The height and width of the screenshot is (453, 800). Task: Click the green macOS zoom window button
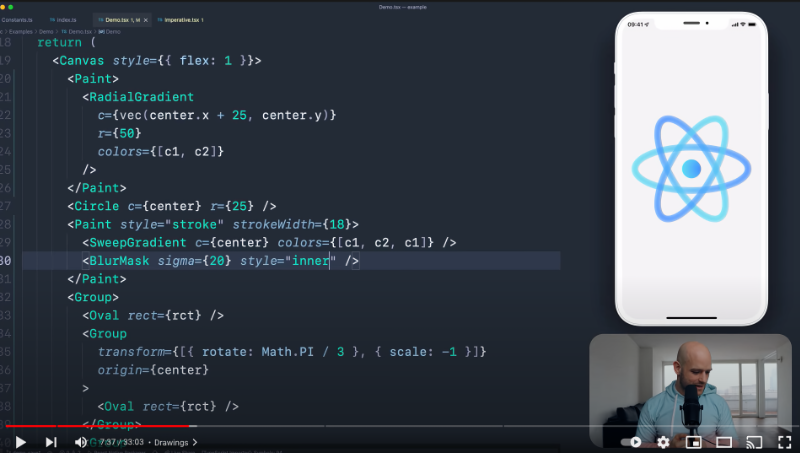[x=11, y=7]
